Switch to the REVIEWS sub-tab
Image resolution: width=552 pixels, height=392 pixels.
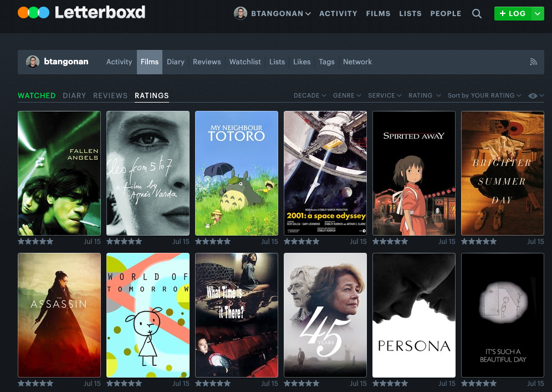(110, 95)
